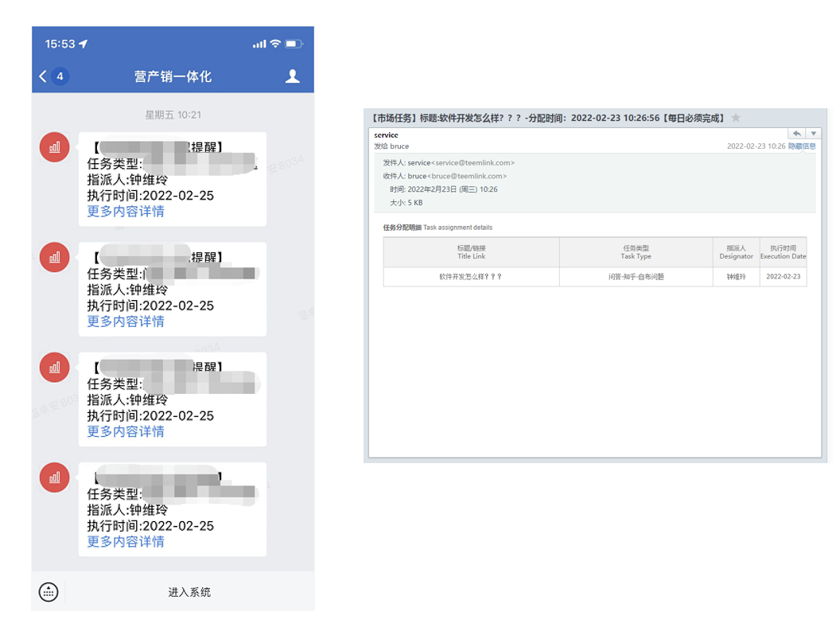The image size is (840, 631).
Task: Tap the red avatar next to the bottom message
Action: coord(54,477)
